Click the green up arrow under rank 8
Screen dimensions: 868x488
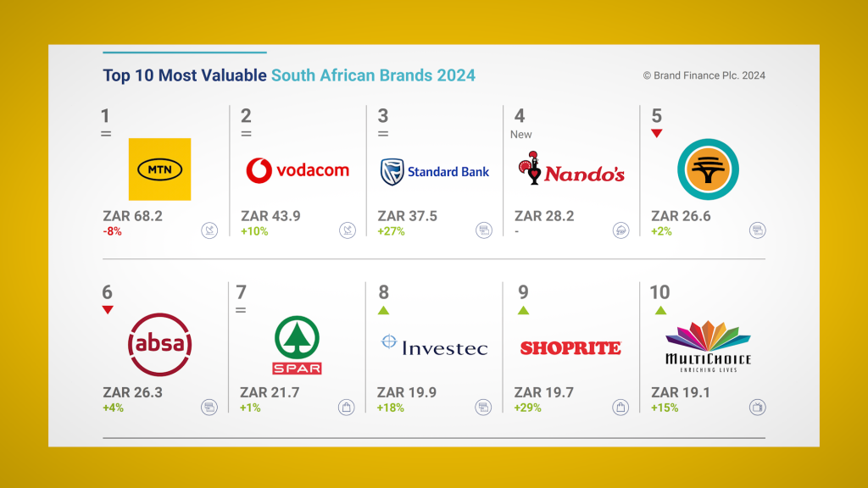(x=384, y=310)
